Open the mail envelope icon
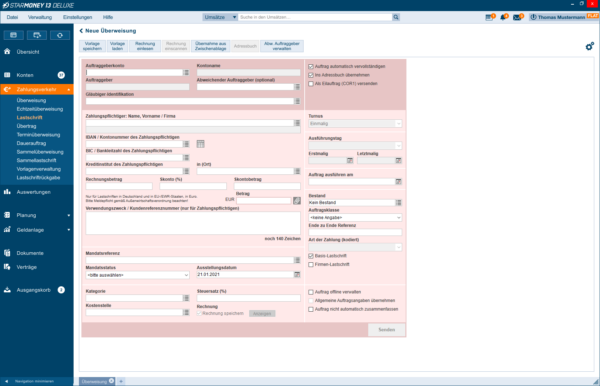This screenshot has height=386, width=600. click(518, 17)
